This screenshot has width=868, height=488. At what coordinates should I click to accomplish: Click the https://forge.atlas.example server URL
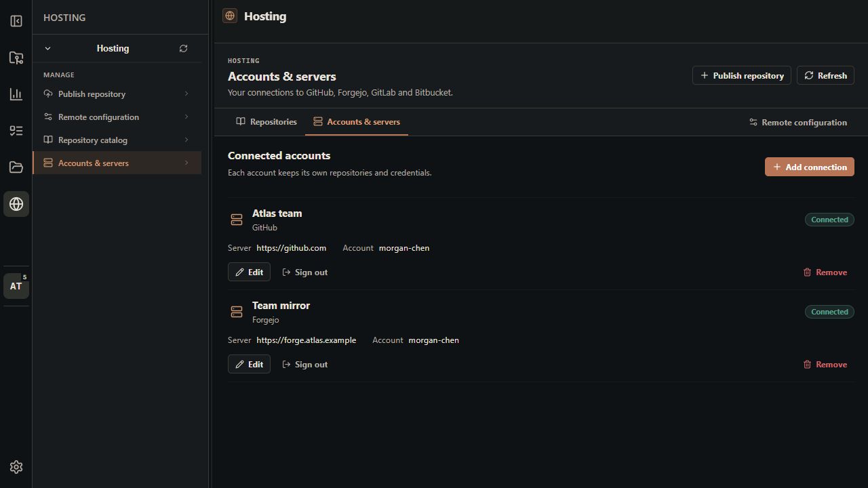307,340
